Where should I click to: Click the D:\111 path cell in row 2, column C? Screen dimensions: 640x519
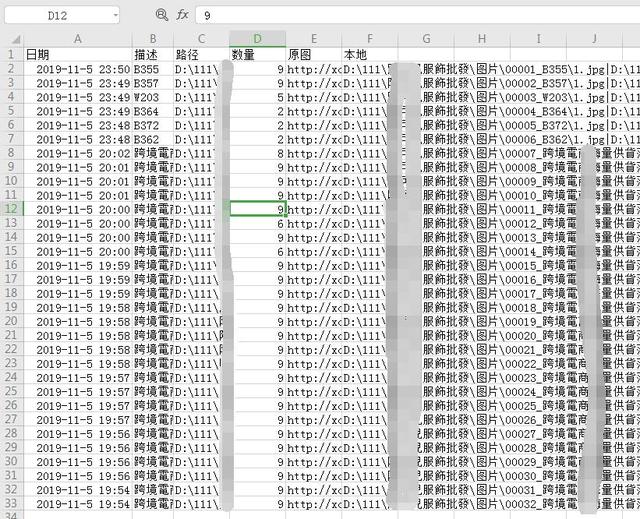[x=202, y=69]
